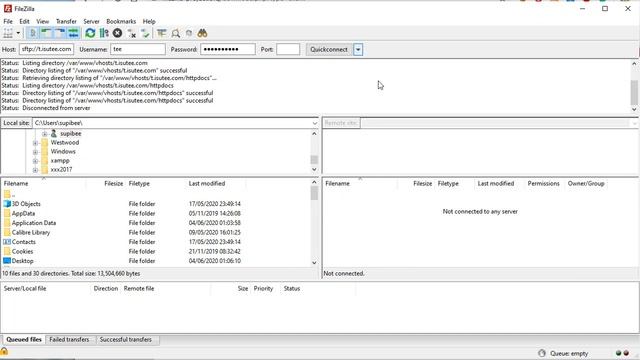The width and height of the screenshot is (640, 360).
Task: Click the local directory tree scrollbar thumb
Action: pos(314,160)
